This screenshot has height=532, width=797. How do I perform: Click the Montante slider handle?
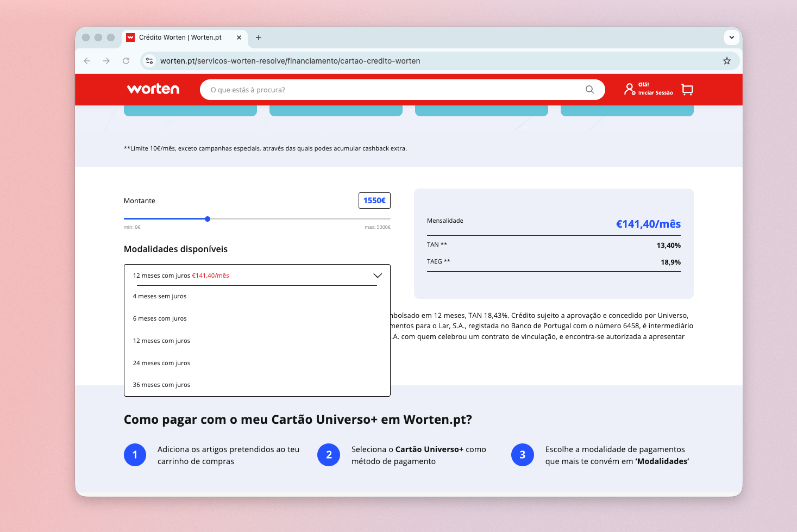(208, 219)
